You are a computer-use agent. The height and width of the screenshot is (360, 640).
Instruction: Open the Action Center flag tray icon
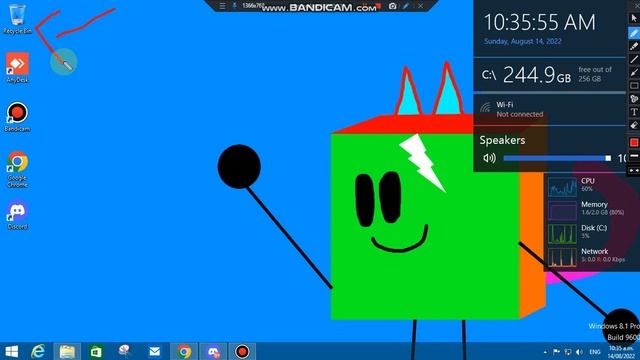pyautogui.click(x=556, y=351)
